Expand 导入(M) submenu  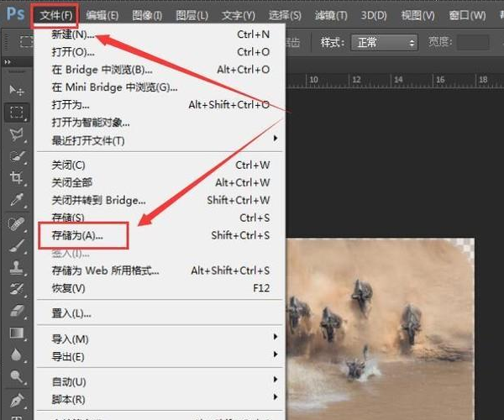coord(160,339)
